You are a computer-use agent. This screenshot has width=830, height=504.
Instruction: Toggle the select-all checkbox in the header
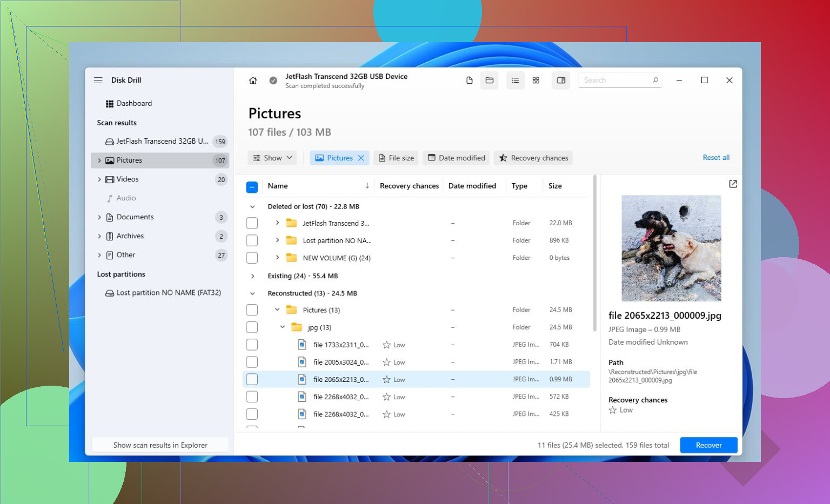252,187
